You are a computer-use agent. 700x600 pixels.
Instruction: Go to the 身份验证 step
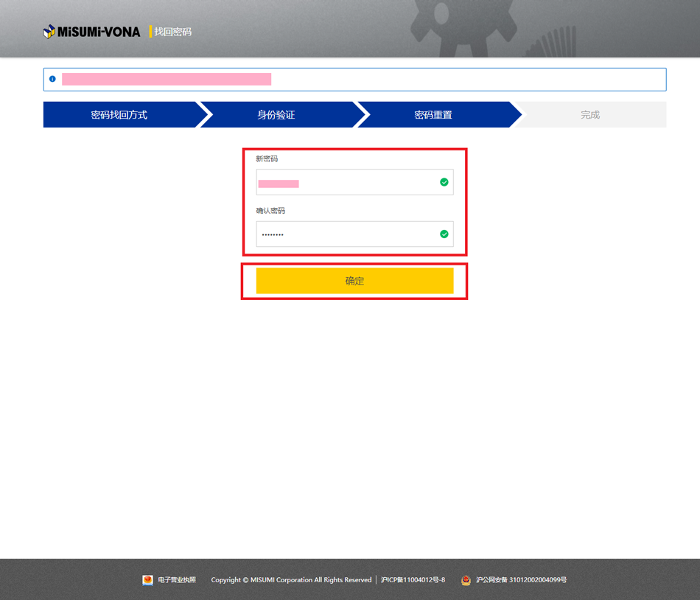(x=276, y=115)
